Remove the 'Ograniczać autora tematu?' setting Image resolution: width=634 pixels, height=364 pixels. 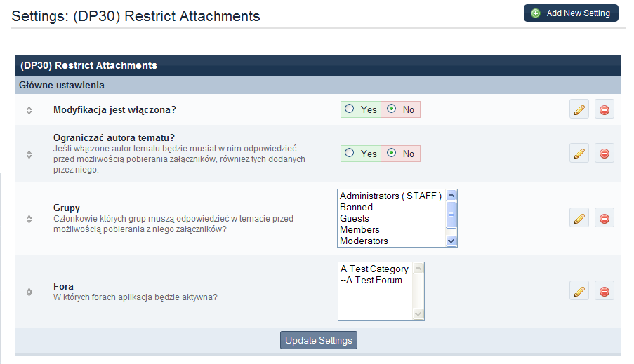pos(604,154)
